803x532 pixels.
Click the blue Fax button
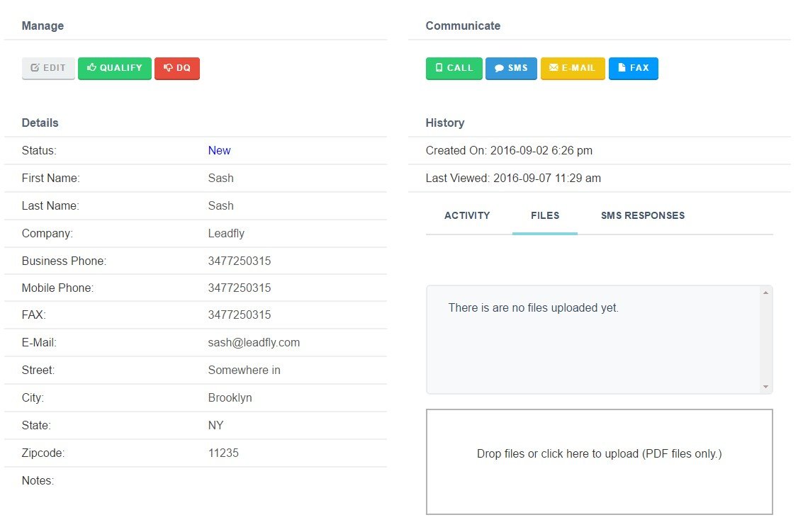pyautogui.click(x=634, y=68)
